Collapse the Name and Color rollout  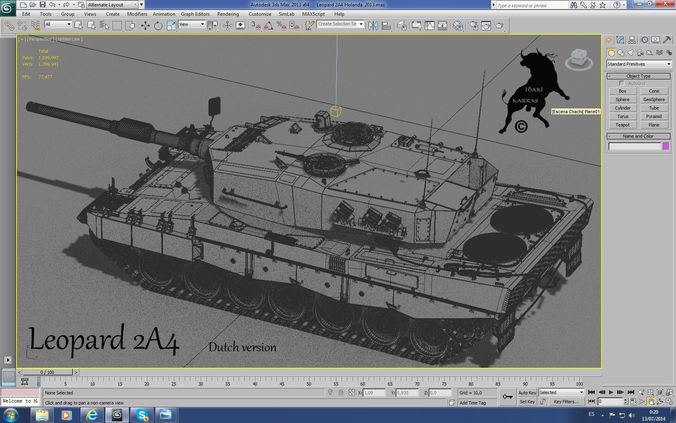pos(638,136)
